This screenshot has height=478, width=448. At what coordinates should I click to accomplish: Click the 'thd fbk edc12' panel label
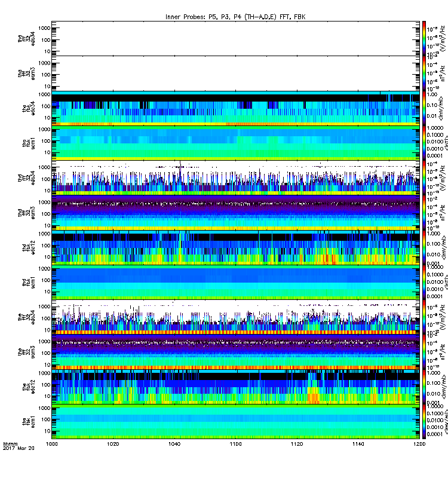pyautogui.click(x=28, y=247)
